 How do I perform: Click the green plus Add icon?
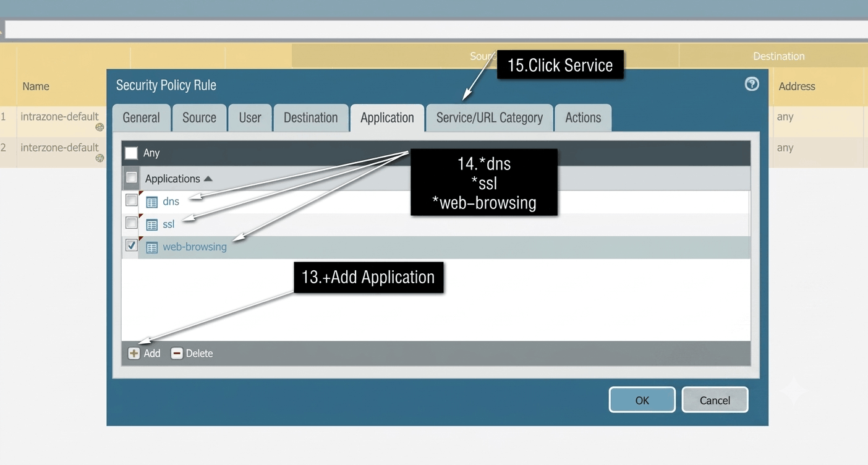click(x=134, y=354)
